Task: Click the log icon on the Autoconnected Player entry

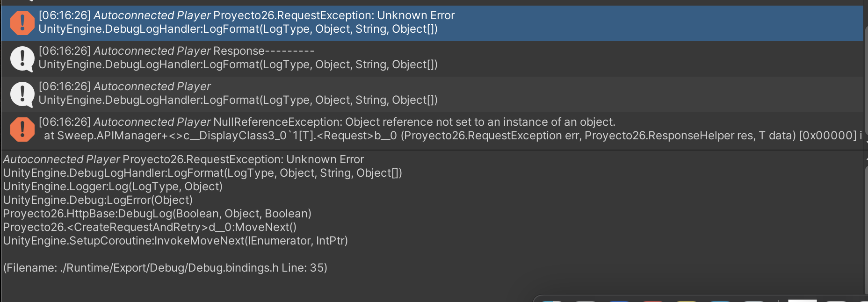Action: coord(22,93)
